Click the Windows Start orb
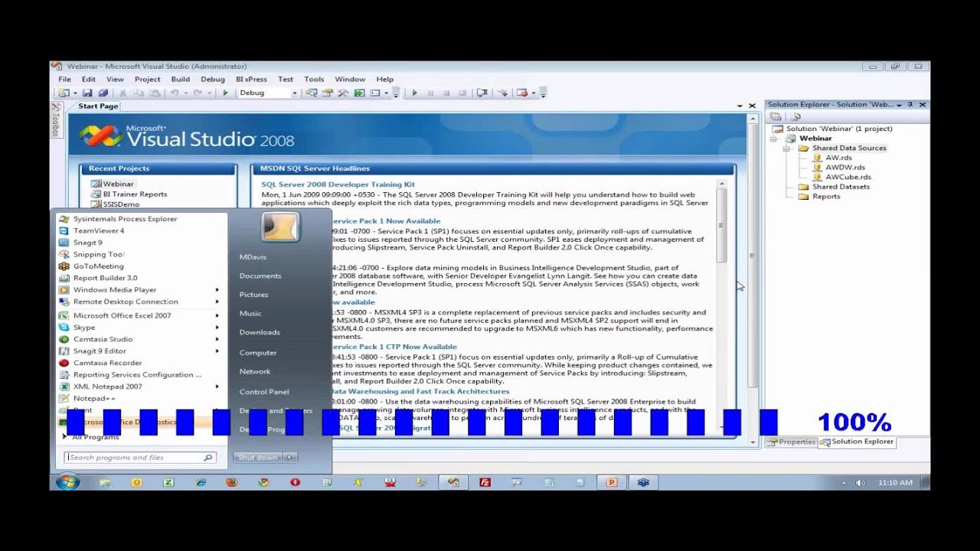The height and width of the screenshot is (551, 980). pos(67,482)
